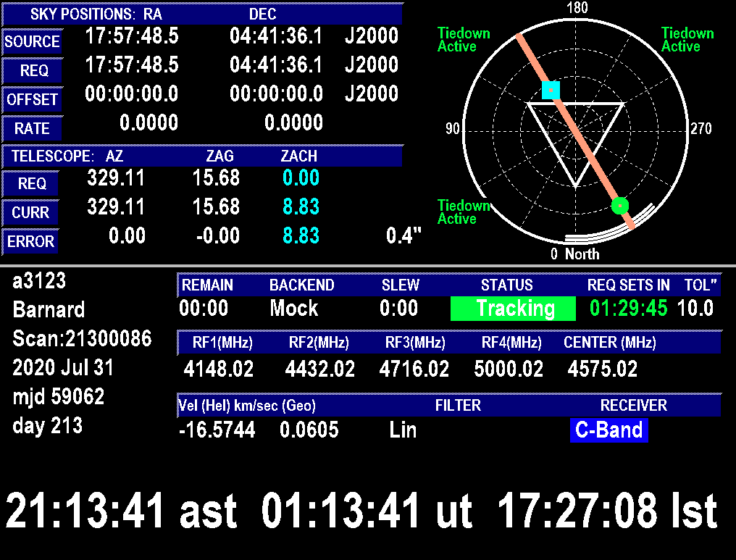This screenshot has height=560, width=736.
Task: Click the 90 azimuth label
Action: [453, 129]
